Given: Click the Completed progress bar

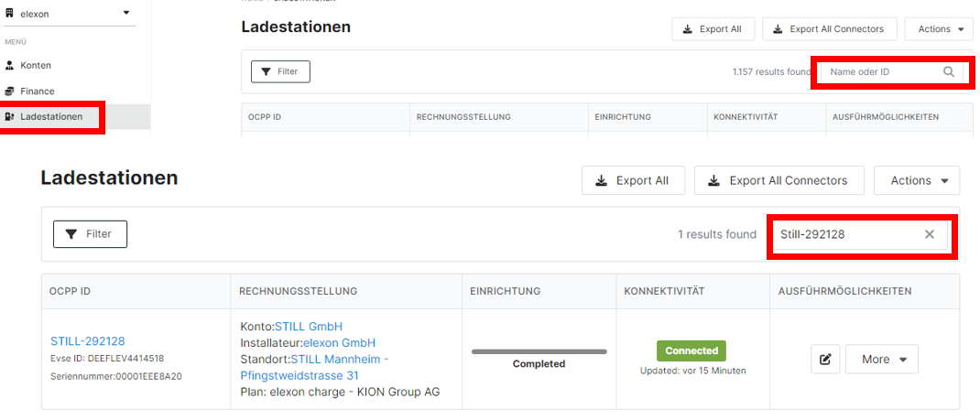Looking at the screenshot, I should click(x=539, y=352).
